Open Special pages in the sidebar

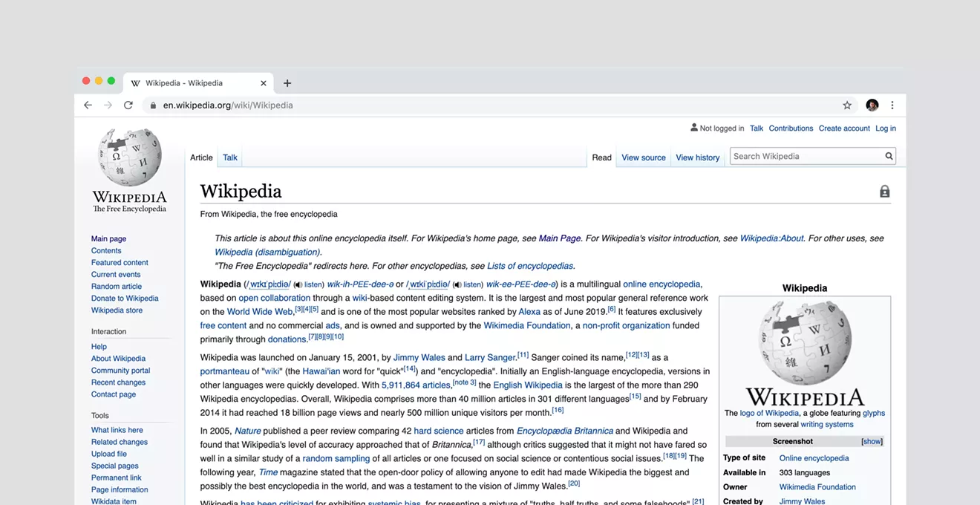(115, 466)
